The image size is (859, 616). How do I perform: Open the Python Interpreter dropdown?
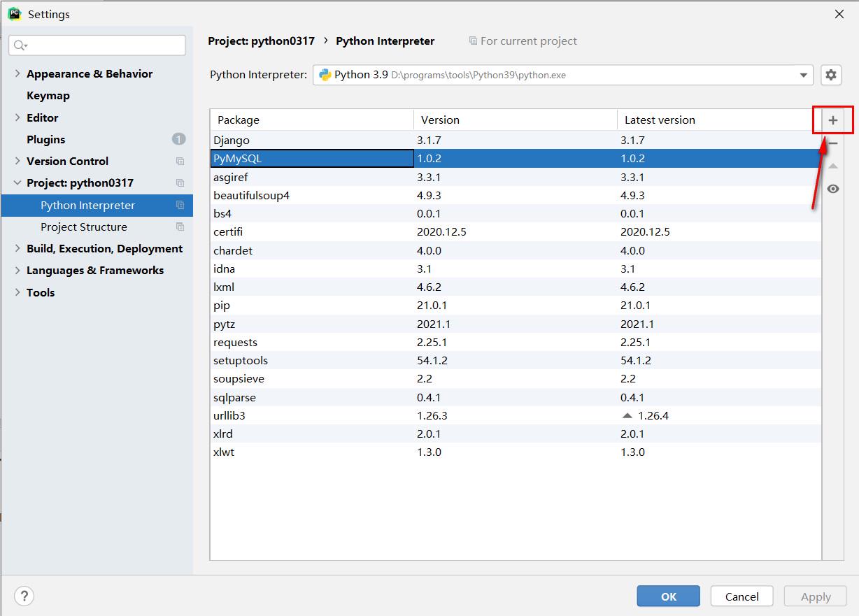point(803,75)
